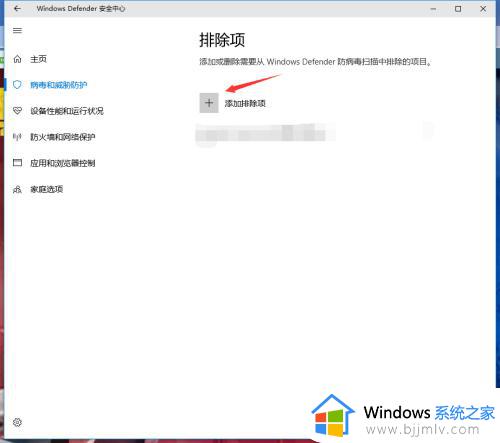Select the app and browser window icon
The height and width of the screenshot is (443, 500).
click(x=17, y=163)
